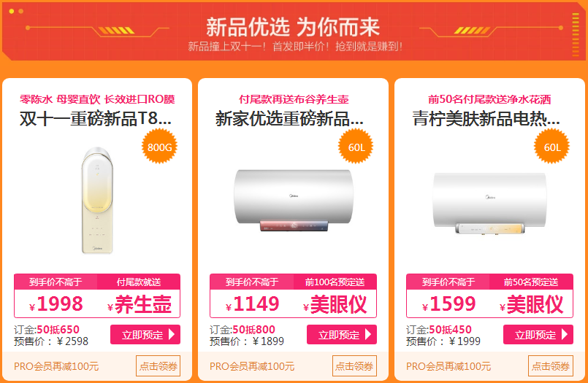Click the ¥1998 到手价 price box
The height and width of the screenshot is (383, 588).
click(56, 295)
